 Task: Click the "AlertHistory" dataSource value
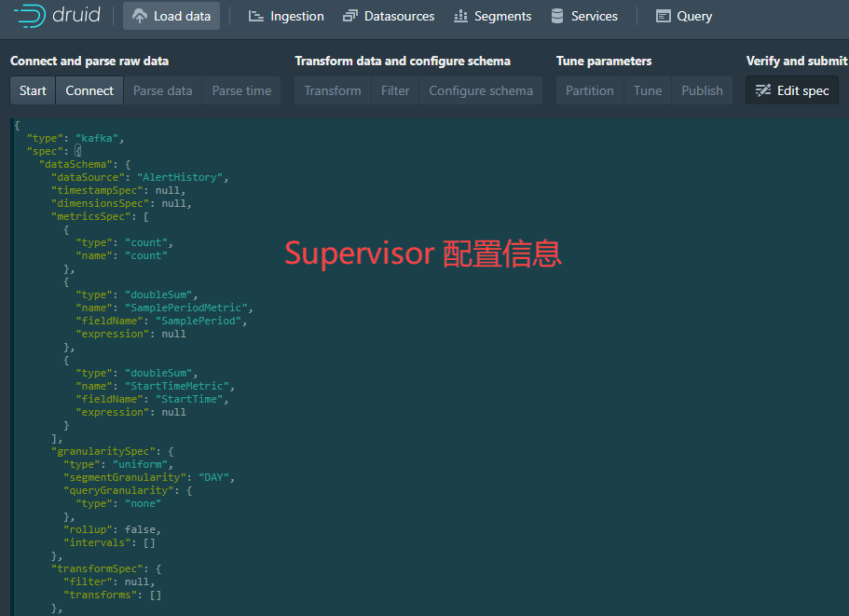tap(180, 177)
